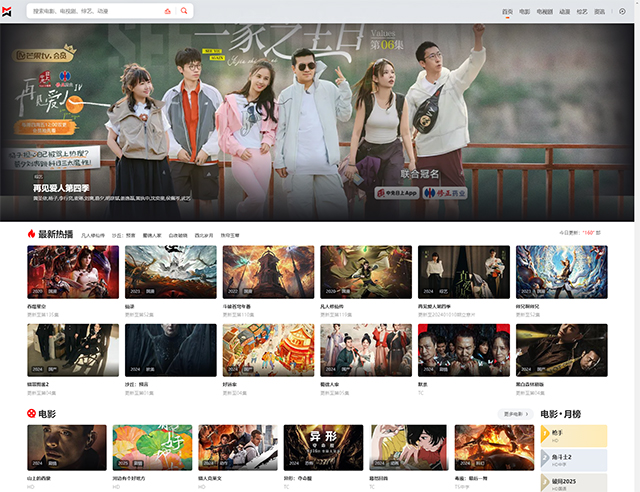Viewport: 640px width, 492px height.
Task: Click the 今日更新 count text
Action: [x=580, y=233]
